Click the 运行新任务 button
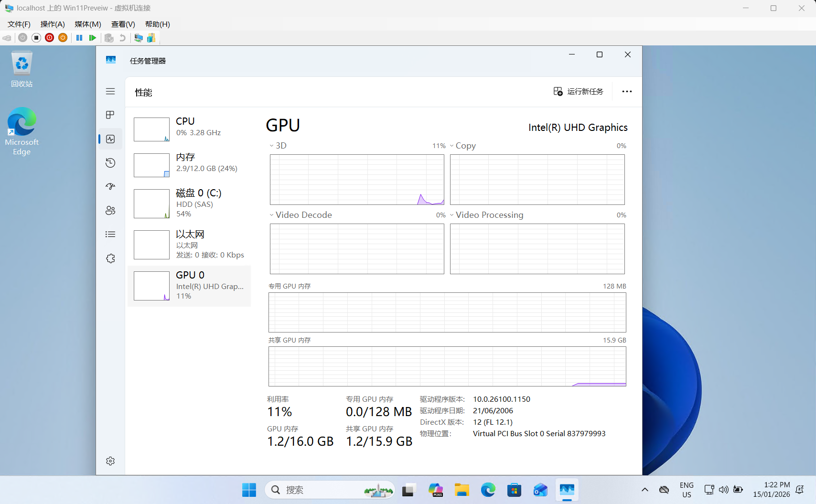816x504 pixels. click(578, 91)
